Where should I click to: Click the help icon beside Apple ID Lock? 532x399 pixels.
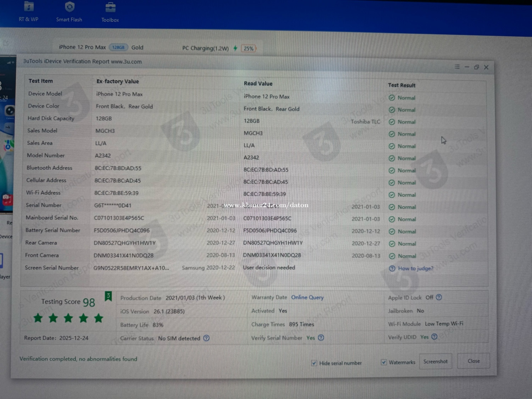pos(439,297)
